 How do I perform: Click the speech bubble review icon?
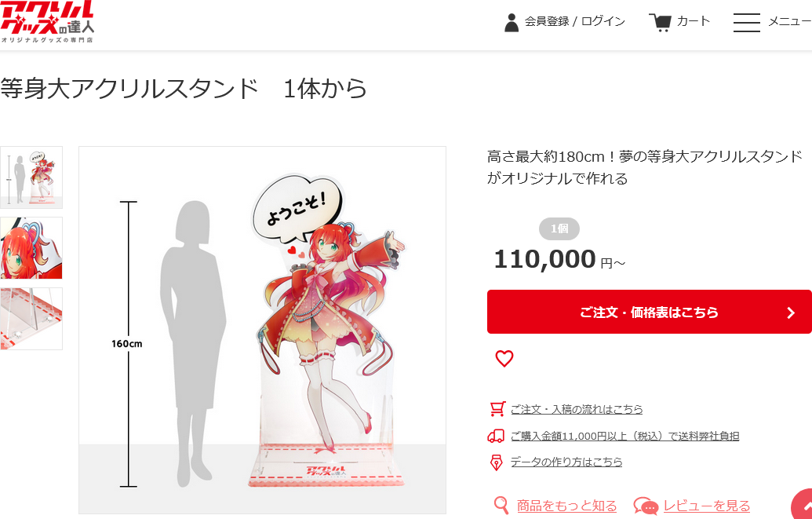pos(645,506)
